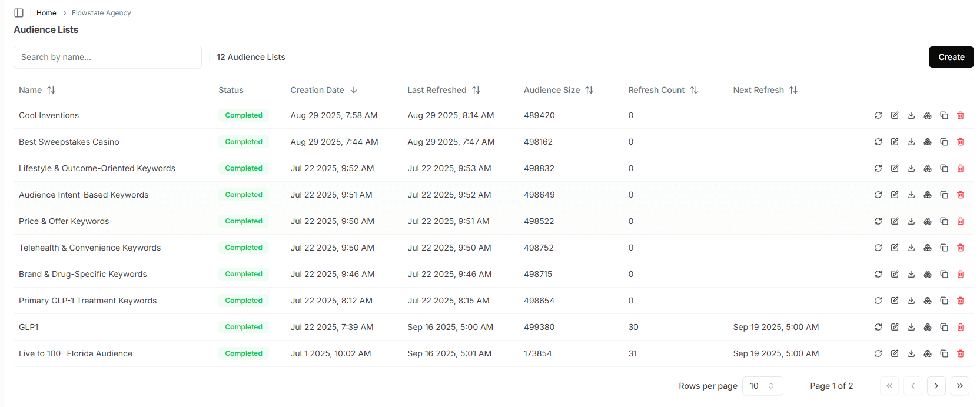Edit Lifestyle & Outcome-Oriented Keywords list
Image resolution: width=980 pixels, height=407 pixels.
coord(895,168)
